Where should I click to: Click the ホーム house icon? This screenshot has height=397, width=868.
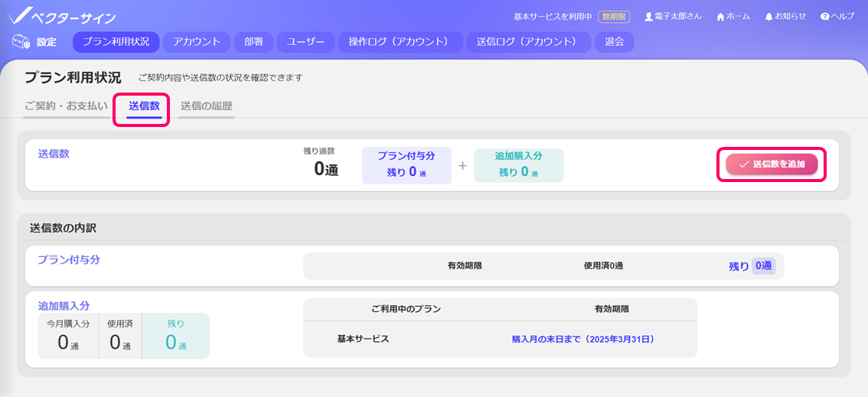(x=720, y=17)
